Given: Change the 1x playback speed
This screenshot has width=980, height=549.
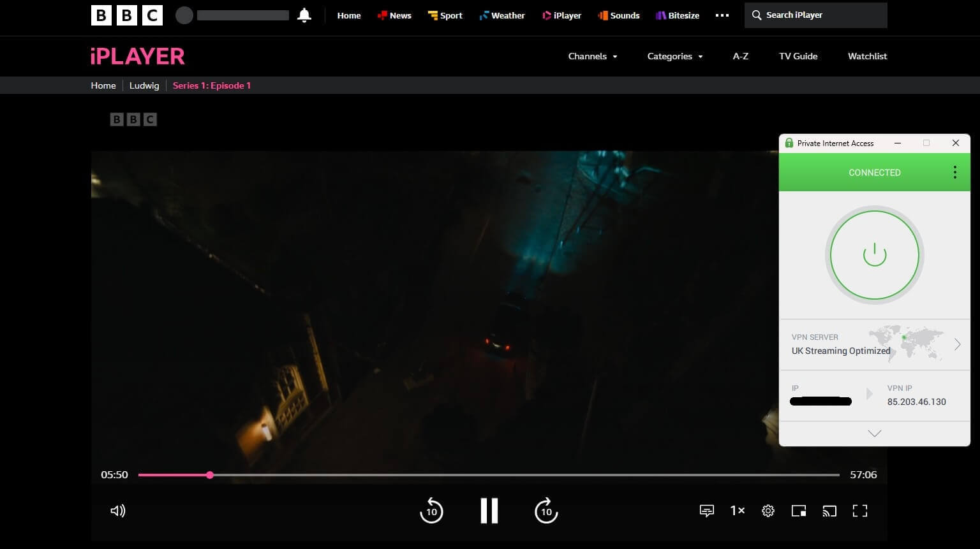Looking at the screenshot, I should [x=738, y=511].
